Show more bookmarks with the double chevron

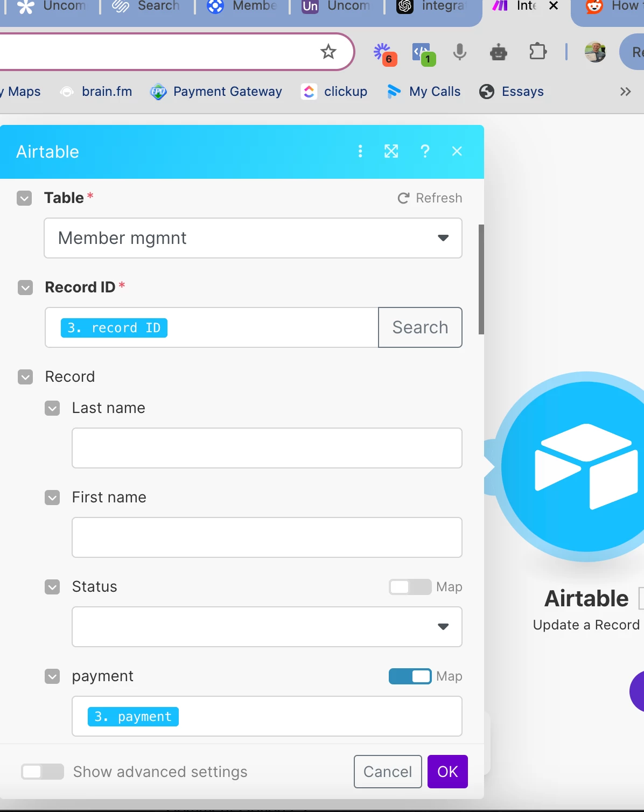point(625,92)
